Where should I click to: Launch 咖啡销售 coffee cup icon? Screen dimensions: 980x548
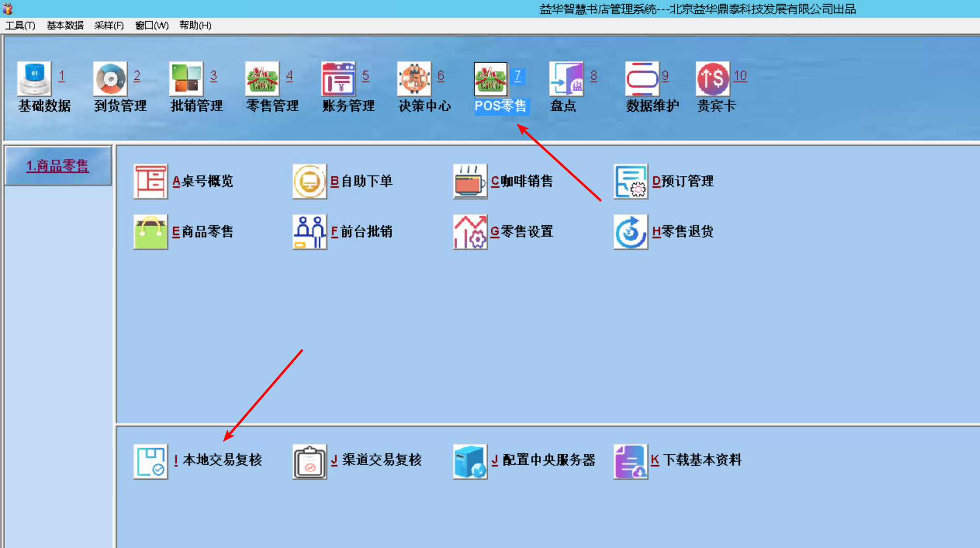click(470, 181)
